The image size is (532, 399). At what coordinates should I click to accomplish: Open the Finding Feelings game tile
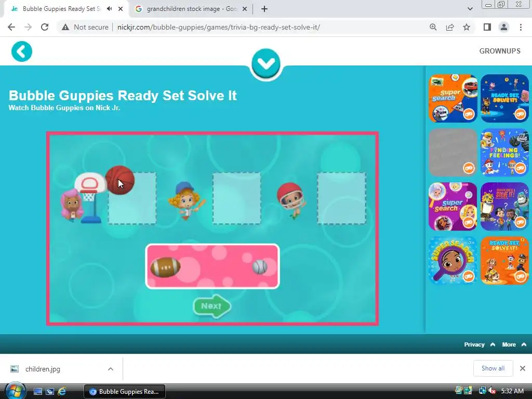point(504,152)
